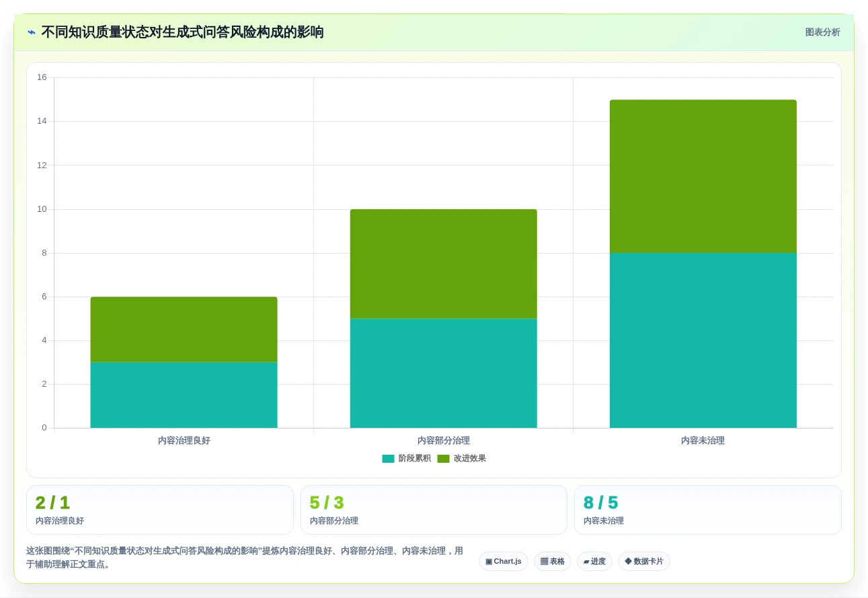Click the chart title 不同知识质量状态对生成式问答风险构成的影响
Screen dimensions: 868x598
182,32
